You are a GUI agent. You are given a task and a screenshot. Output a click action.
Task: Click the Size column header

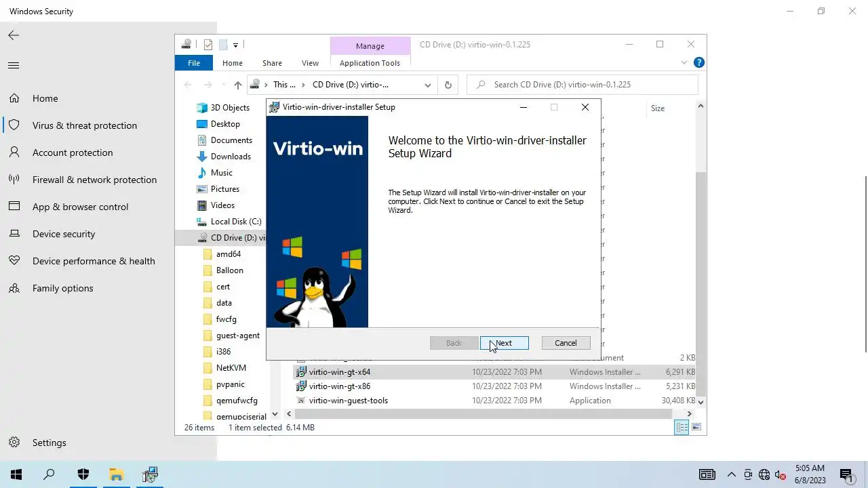[658, 108]
